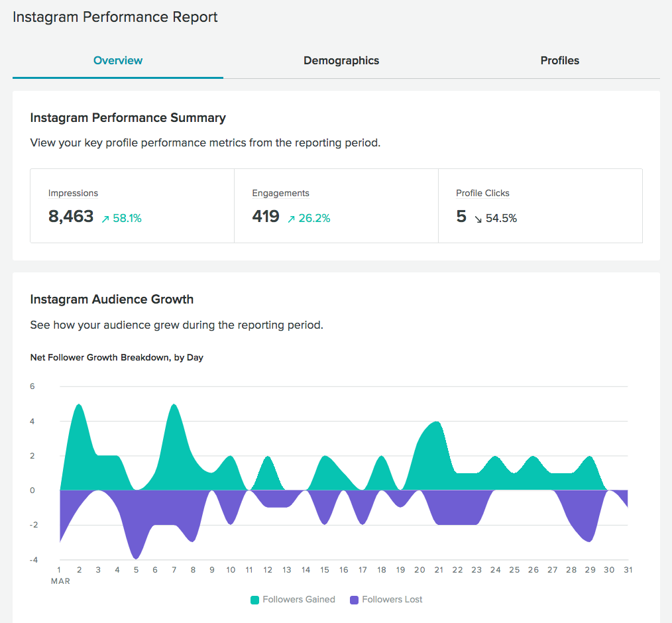Click the 8,463 impressions value
The image size is (672, 623).
tap(71, 217)
